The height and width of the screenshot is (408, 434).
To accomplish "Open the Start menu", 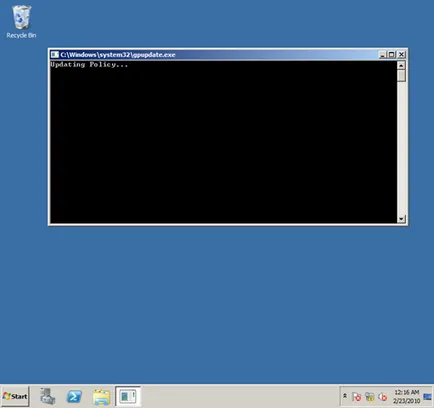I will coord(15,396).
